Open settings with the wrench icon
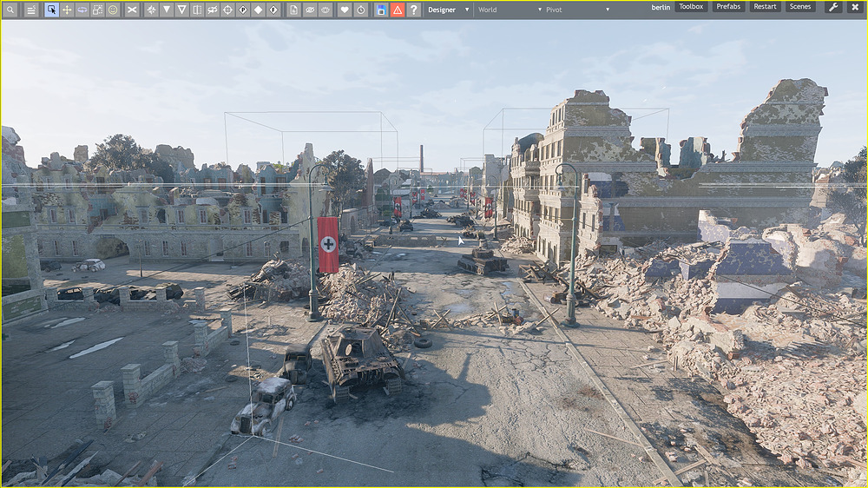This screenshot has height=488, width=868. 833,7
